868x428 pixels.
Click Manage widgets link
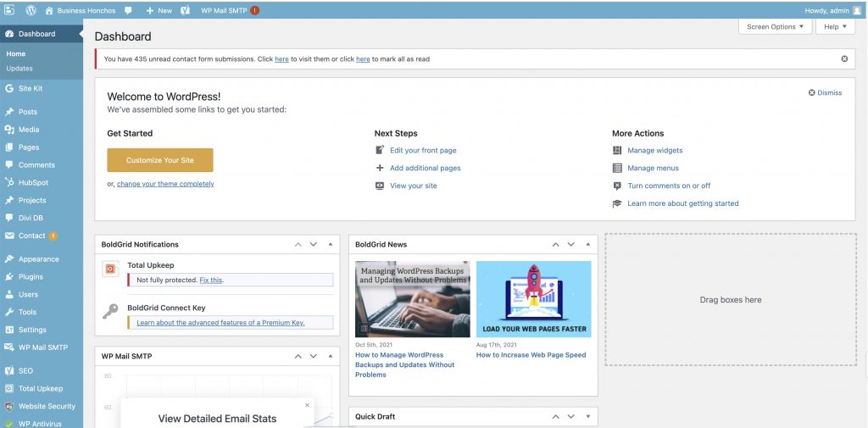[x=655, y=151]
